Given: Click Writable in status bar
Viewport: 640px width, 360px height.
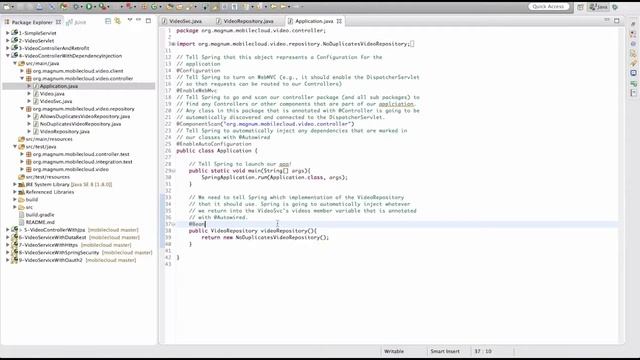Looking at the screenshot, I should point(394,351).
